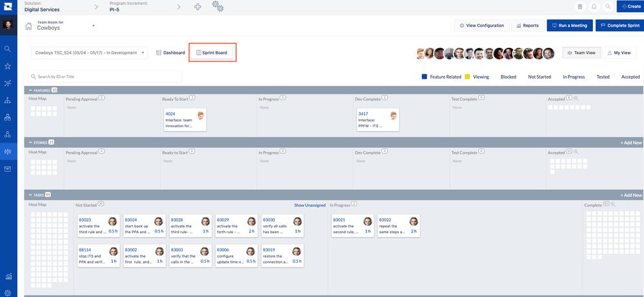
Task: Click the Feature Related blue color swatch
Action: coord(425,77)
